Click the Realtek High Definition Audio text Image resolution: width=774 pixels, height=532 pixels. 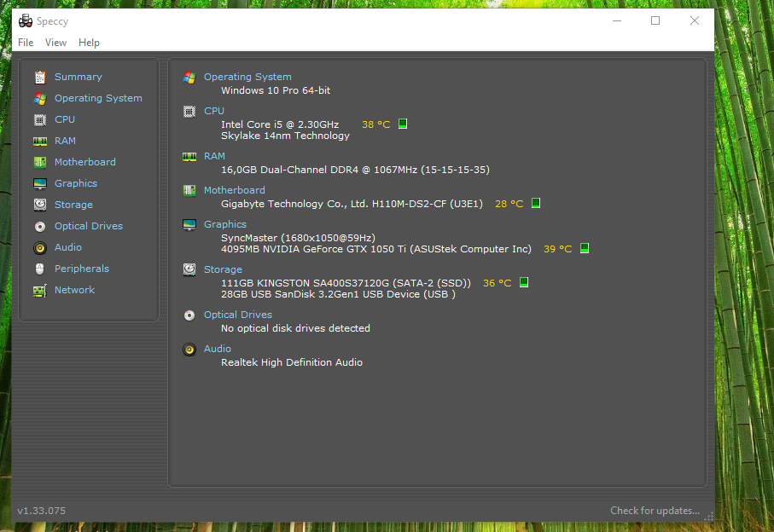(292, 362)
